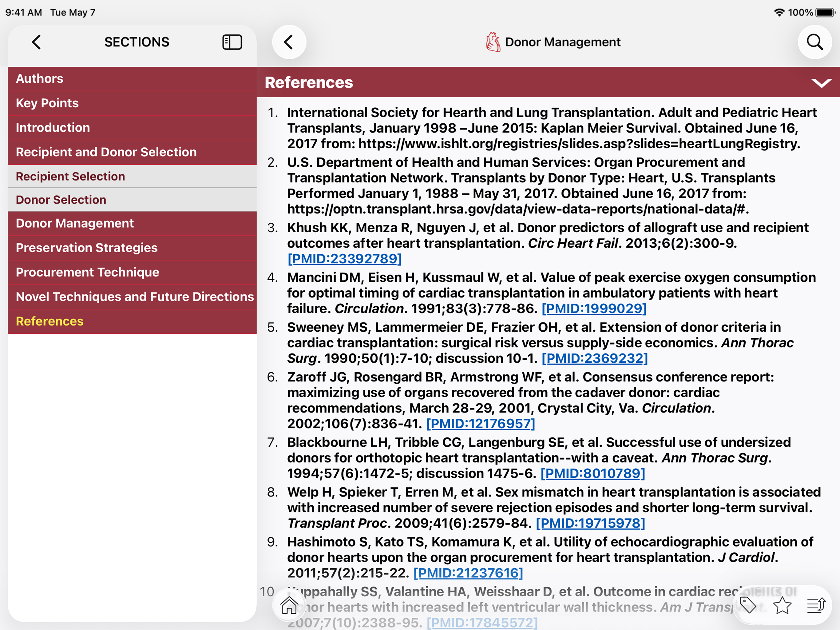The image size is (840, 630).
Task: Check the battery indicator in status bar
Action: click(x=825, y=13)
